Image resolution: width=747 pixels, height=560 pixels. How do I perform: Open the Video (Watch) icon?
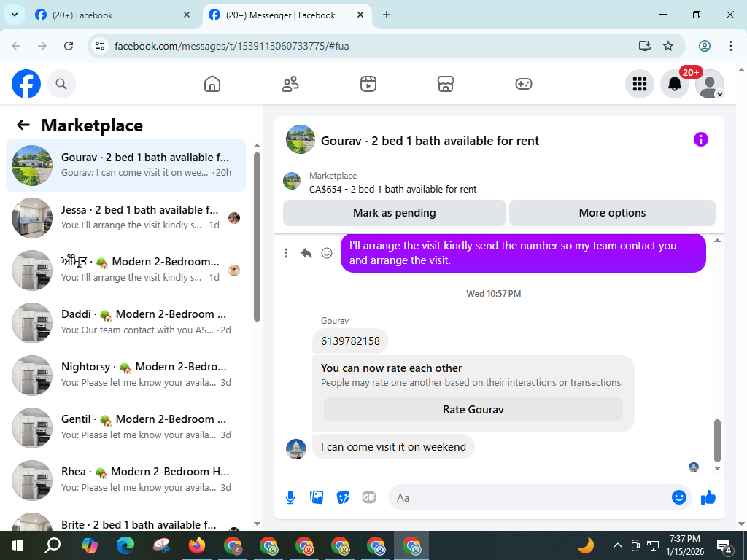pos(368,84)
